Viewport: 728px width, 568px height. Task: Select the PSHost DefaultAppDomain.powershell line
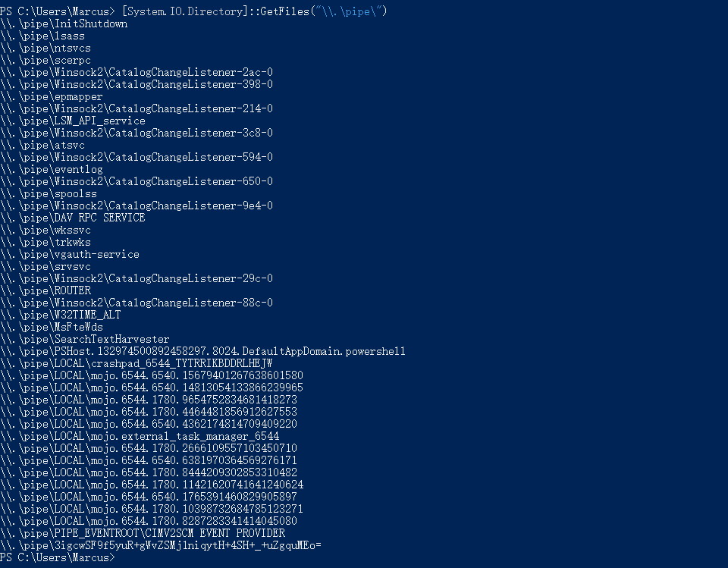(203, 351)
